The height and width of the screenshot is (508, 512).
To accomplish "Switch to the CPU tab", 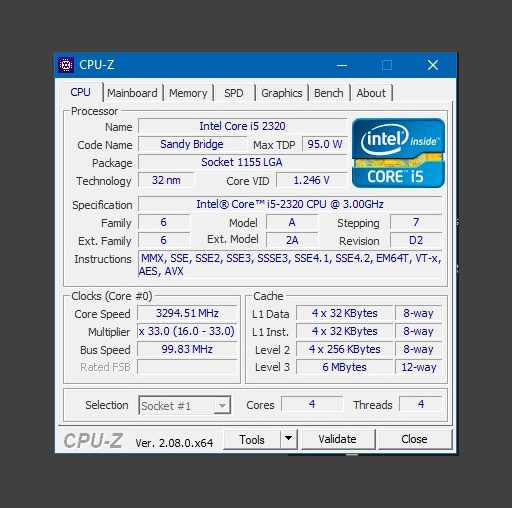I will coord(80,92).
